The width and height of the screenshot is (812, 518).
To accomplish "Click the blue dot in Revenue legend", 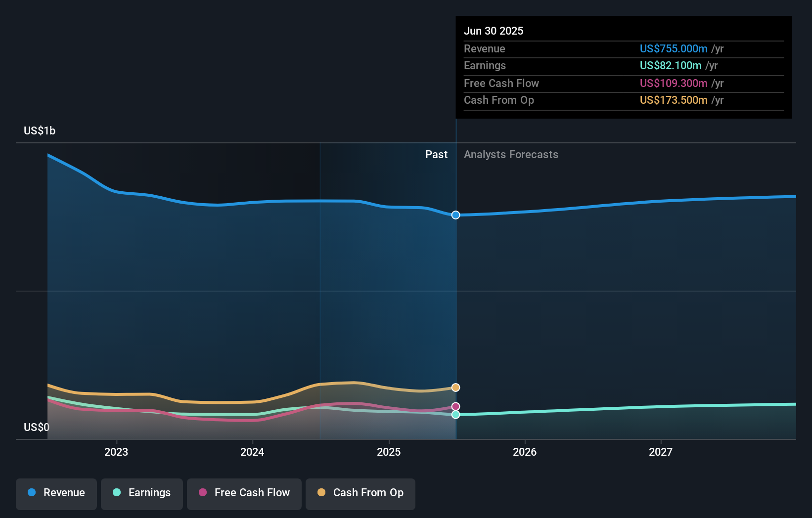I will pyautogui.click(x=32, y=492).
